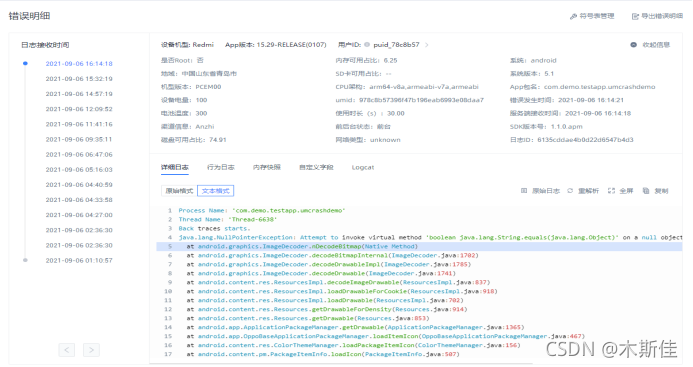Screen dimensions: 693x367
Task: Select log received at 2021-09-06 04:40:59
Action: point(79,185)
